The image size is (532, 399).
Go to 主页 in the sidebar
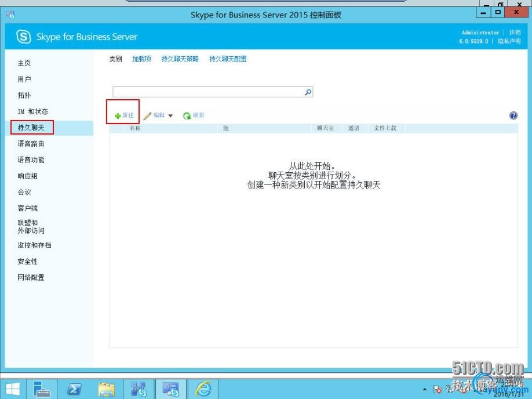pos(24,63)
